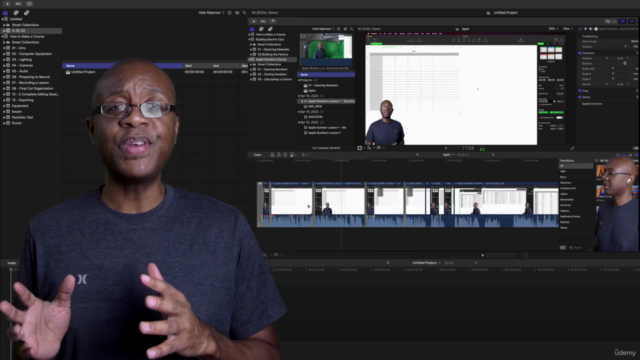This screenshot has height=360, width=640.
Task: Select the Untitled Project row in the browser
Action: pyautogui.click(x=155, y=72)
